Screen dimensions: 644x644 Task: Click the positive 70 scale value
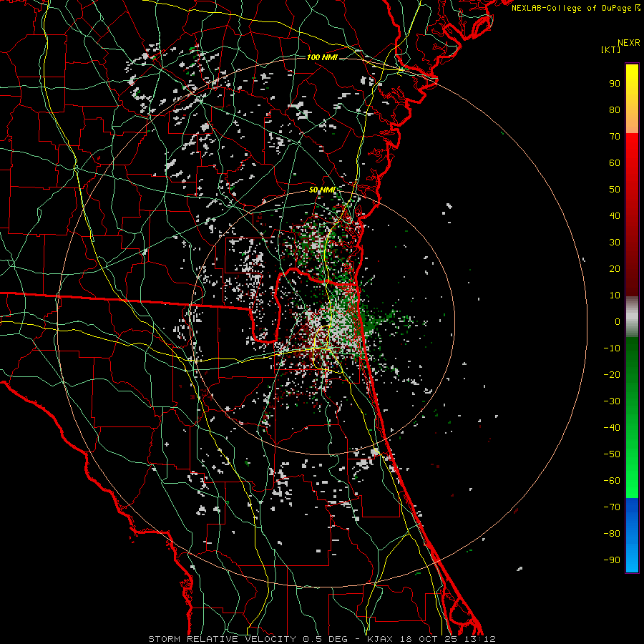click(x=615, y=137)
